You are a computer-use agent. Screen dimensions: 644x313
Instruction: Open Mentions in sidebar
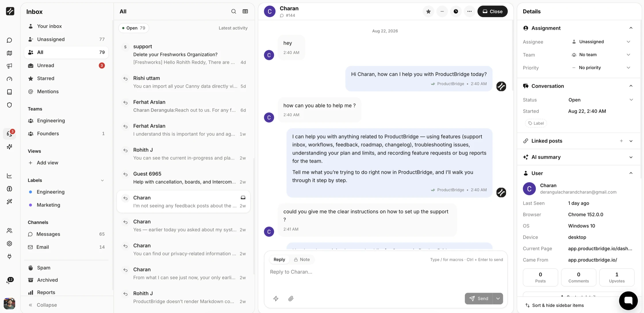(66, 92)
